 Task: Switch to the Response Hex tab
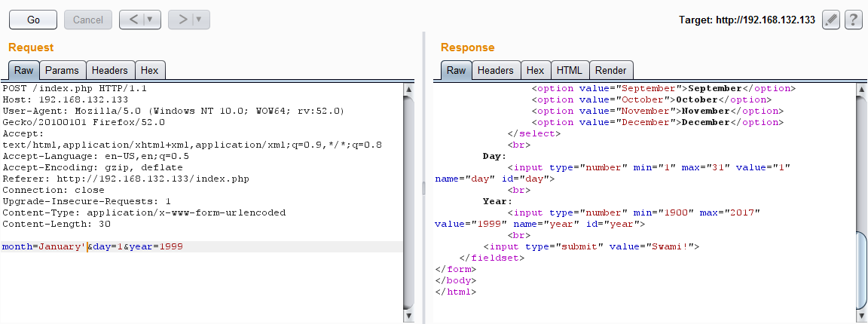(x=535, y=70)
